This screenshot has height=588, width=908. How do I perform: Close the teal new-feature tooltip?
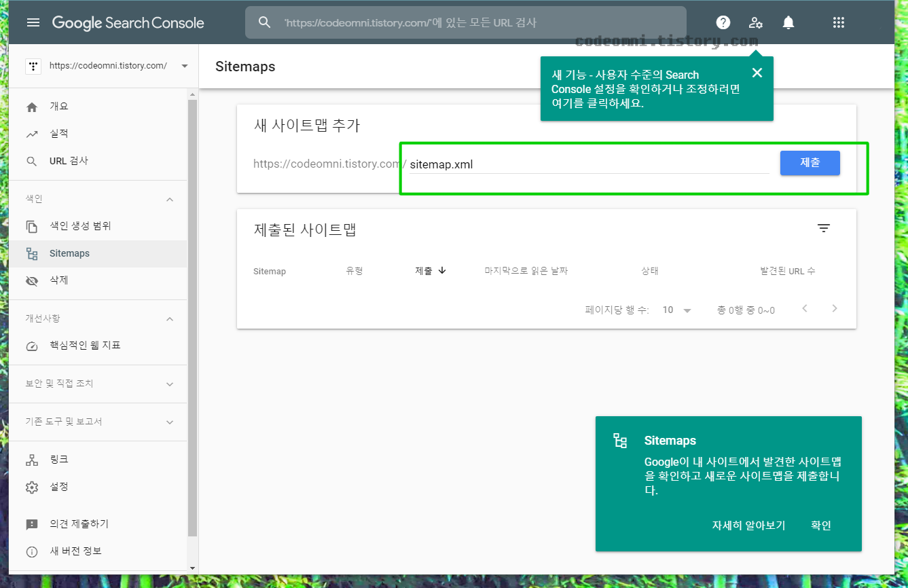pyautogui.click(x=757, y=73)
